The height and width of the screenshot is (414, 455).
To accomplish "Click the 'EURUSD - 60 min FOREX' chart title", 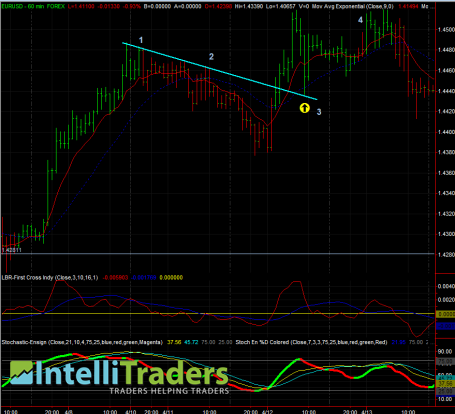I will [33, 6].
